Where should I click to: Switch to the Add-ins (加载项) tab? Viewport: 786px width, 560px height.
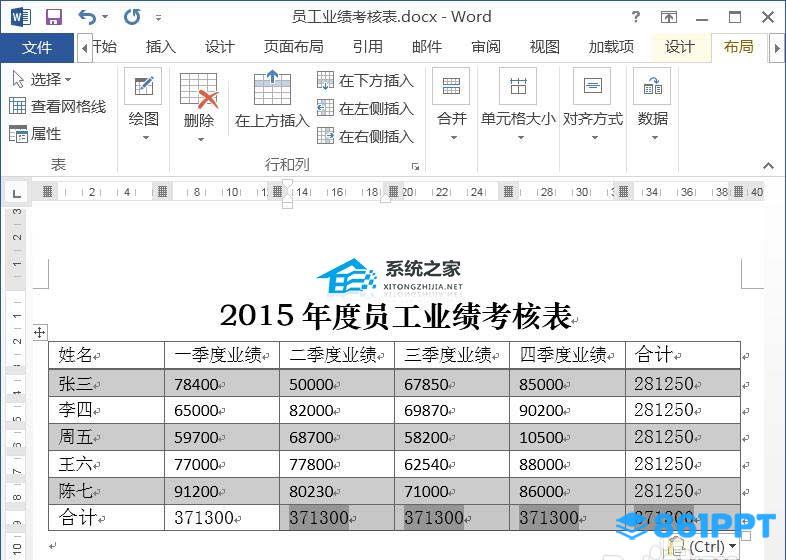tap(611, 47)
